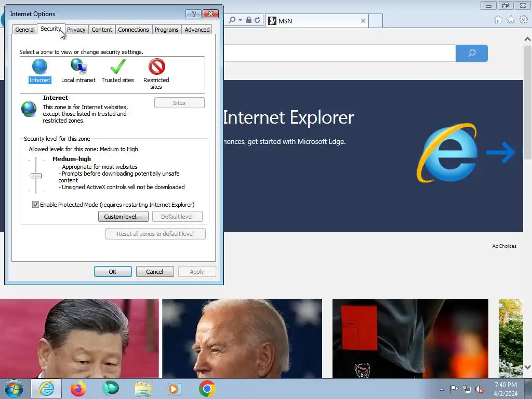The width and height of the screenshot is (532, 399).
Task: Open the Xi Jinping news thumbnail
Action: click(x=79, y=339)
